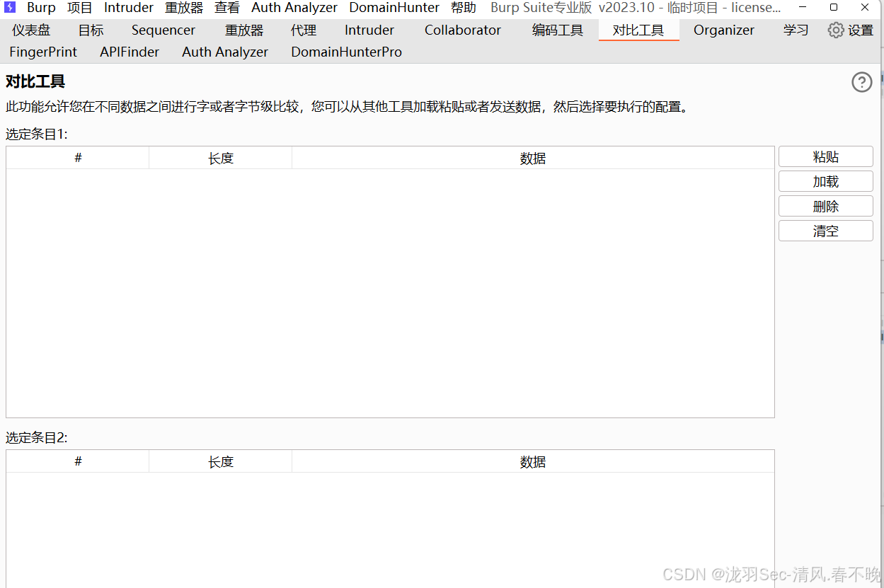The height and width of the screenshot is (588, 884).
Task: Open the Auth Analyzer menu in menu bar
Action: [x=294, y=8]
